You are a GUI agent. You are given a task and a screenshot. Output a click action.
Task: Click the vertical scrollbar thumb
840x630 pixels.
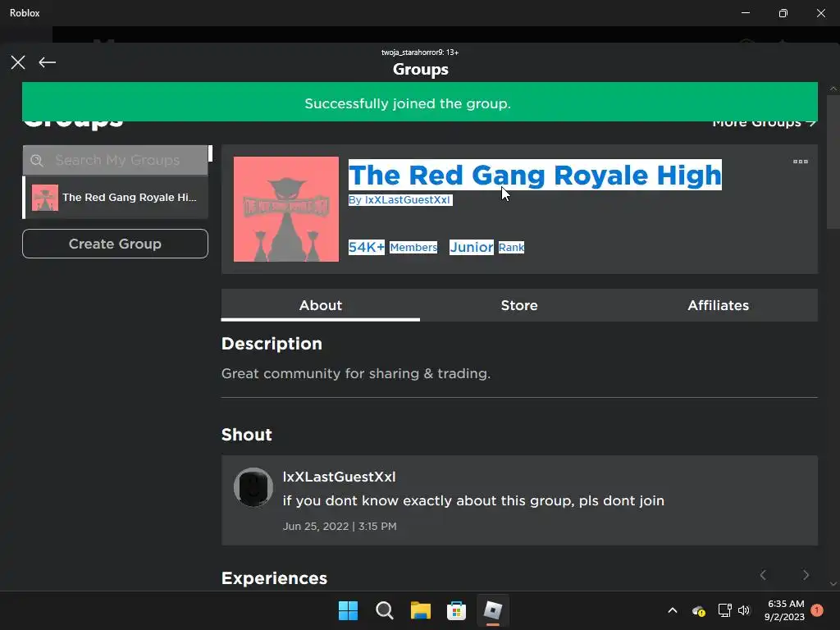[833, 162]
